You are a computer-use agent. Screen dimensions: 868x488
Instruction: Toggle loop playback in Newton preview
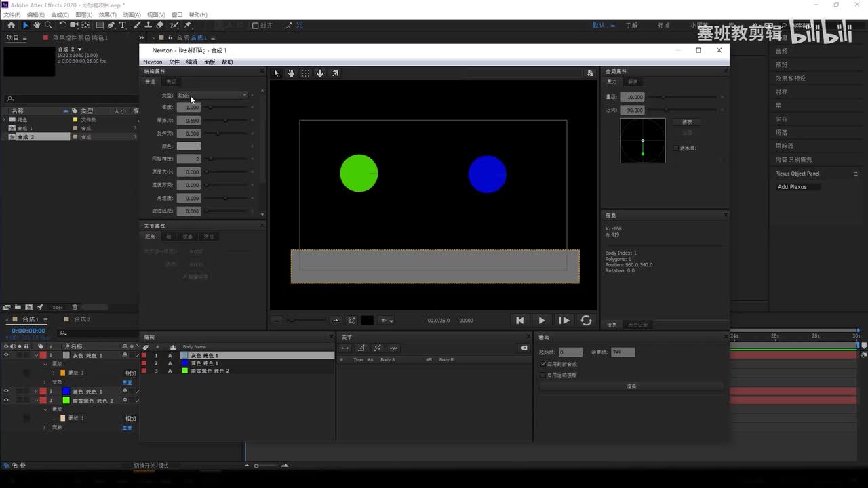587,321
